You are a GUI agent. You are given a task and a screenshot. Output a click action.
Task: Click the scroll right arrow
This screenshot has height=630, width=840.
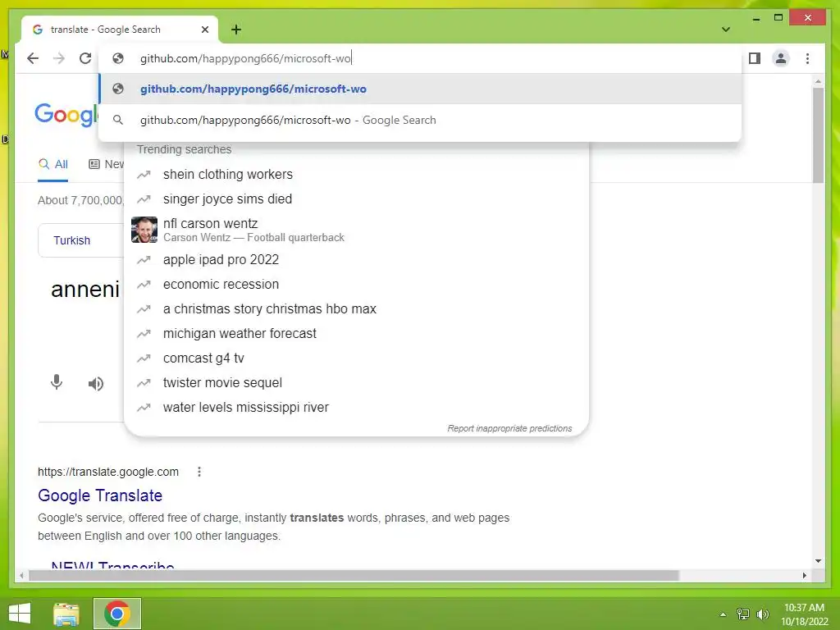805,576
